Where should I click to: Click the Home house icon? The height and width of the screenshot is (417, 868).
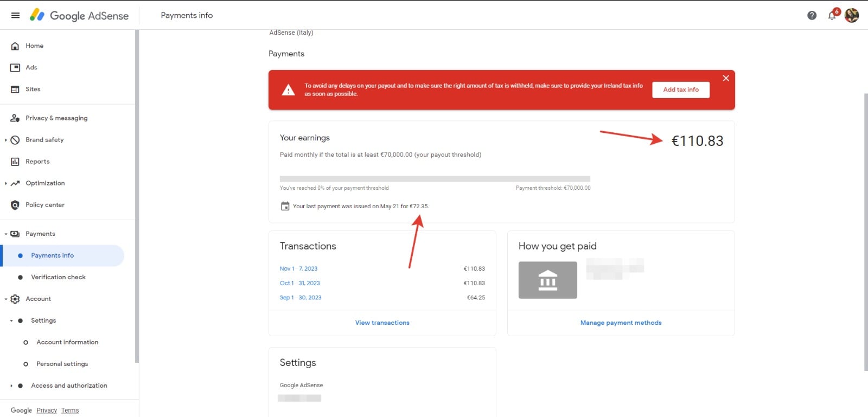(15, 46)
